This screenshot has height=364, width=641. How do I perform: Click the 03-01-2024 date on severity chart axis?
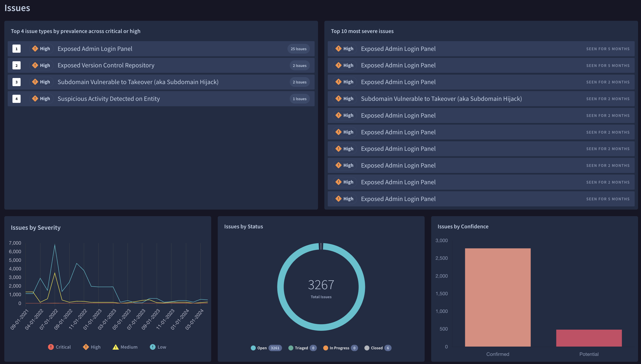pyautogui.click(x=194, y=319)
